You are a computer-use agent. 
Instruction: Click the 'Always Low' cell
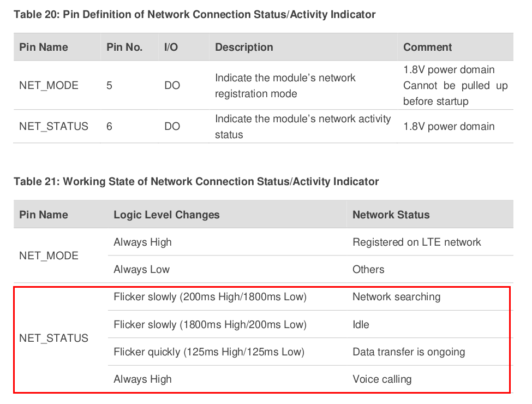coord(141,269)
